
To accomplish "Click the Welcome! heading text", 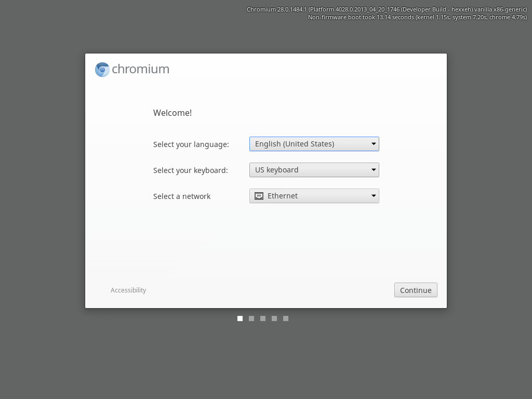I will click(172, 113).
